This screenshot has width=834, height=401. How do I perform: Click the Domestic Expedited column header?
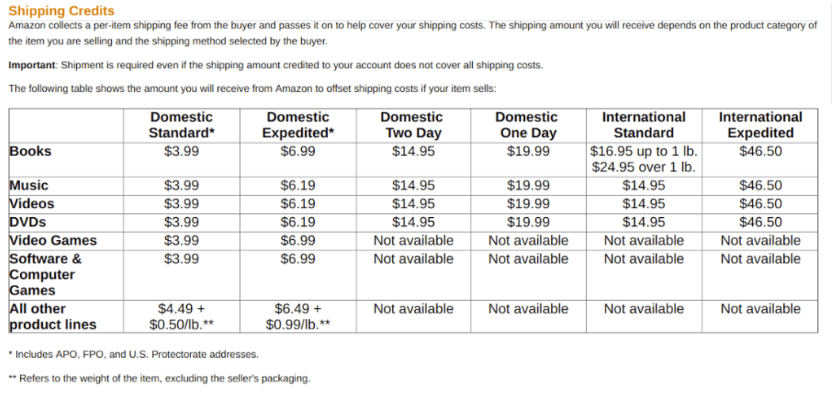click(x=297, y=125)
